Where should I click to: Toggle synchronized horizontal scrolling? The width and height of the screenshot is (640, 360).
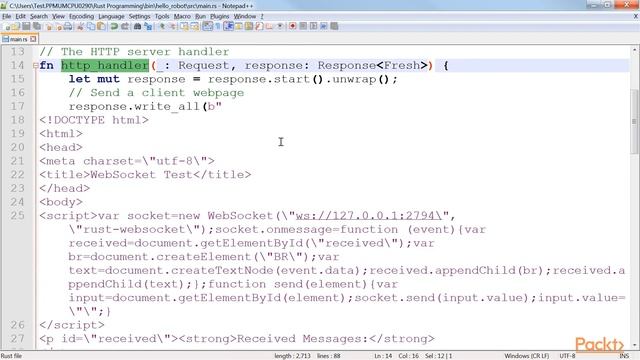(195, 27)
